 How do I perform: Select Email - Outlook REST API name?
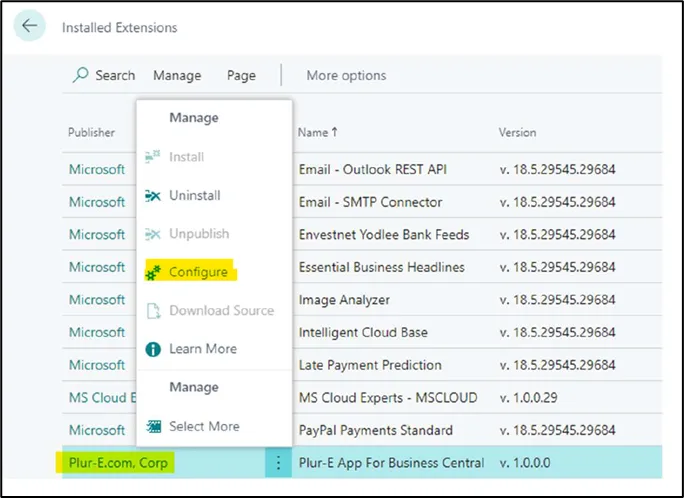373,169
